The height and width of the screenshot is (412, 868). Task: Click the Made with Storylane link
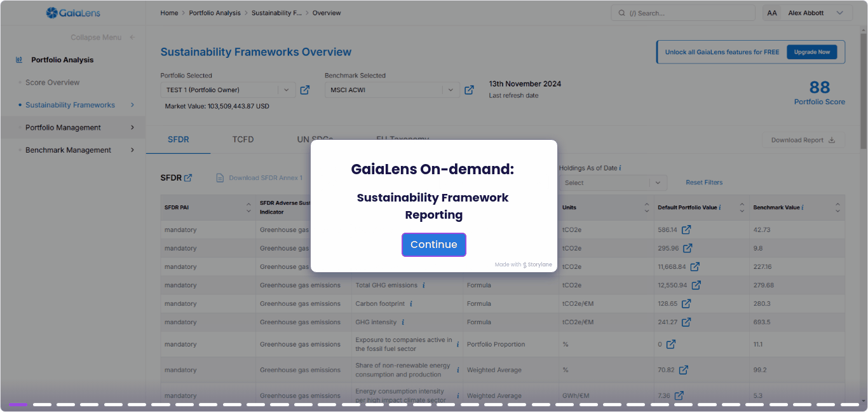pos(524,264)
